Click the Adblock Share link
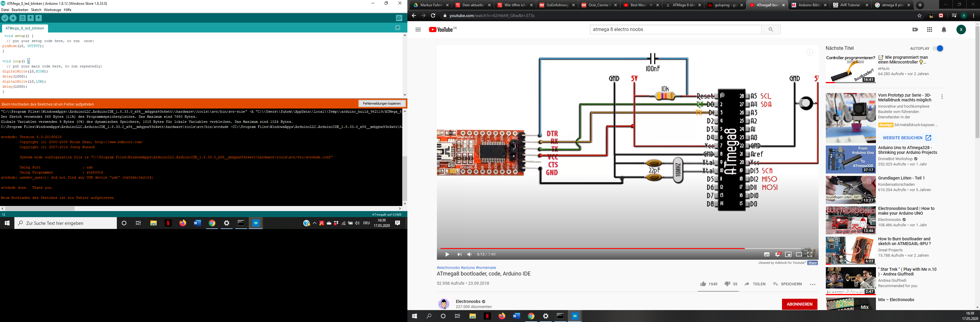This screenshot has height=322, width=980. (812, 263)
